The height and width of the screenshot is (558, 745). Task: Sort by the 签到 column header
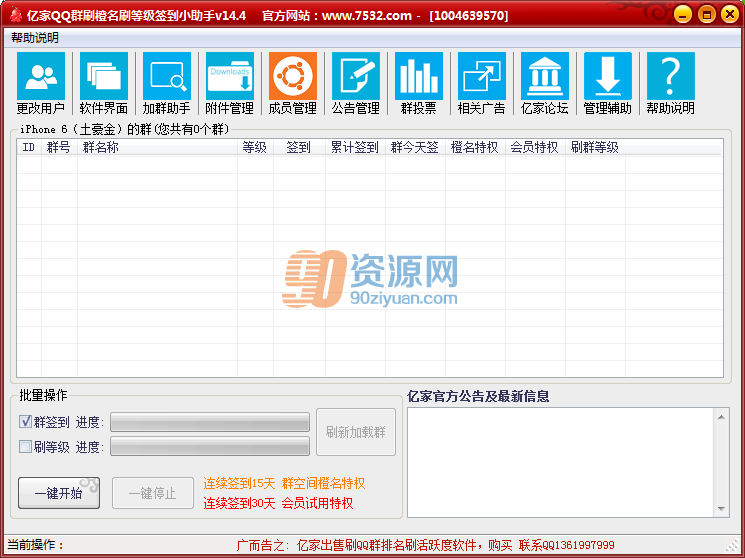tap(299, 147)
